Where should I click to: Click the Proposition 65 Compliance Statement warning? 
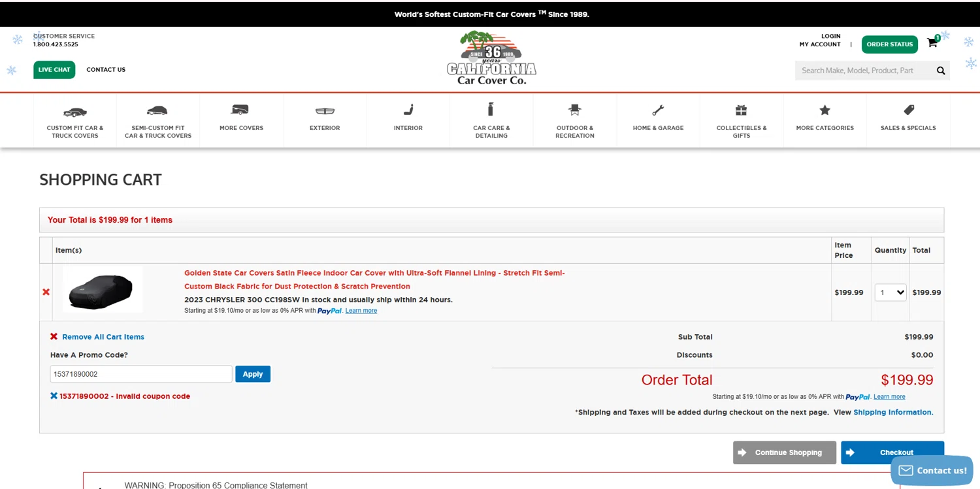pyautogui.click(x=216, y=485)
